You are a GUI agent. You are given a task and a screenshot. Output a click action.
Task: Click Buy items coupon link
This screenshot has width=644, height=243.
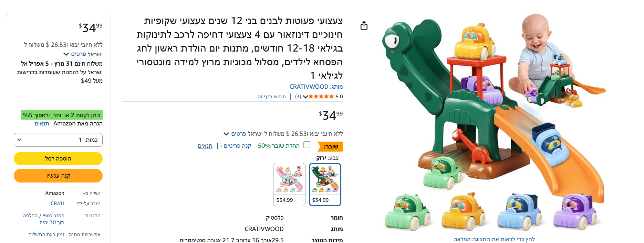point(236,146)
